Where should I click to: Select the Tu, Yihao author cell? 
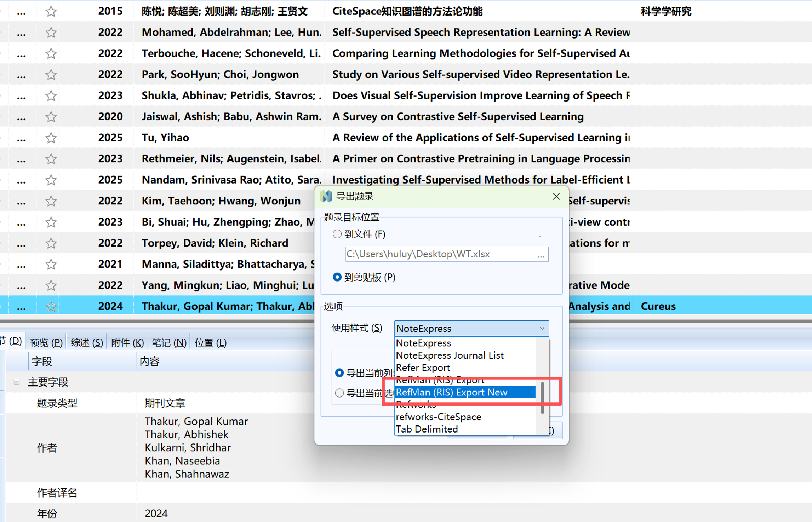coord(165,138)
